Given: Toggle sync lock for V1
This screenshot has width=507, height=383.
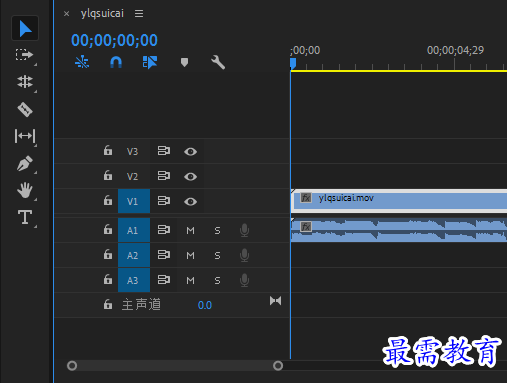Looking at the screenshot, I should [x=164, y=201].
